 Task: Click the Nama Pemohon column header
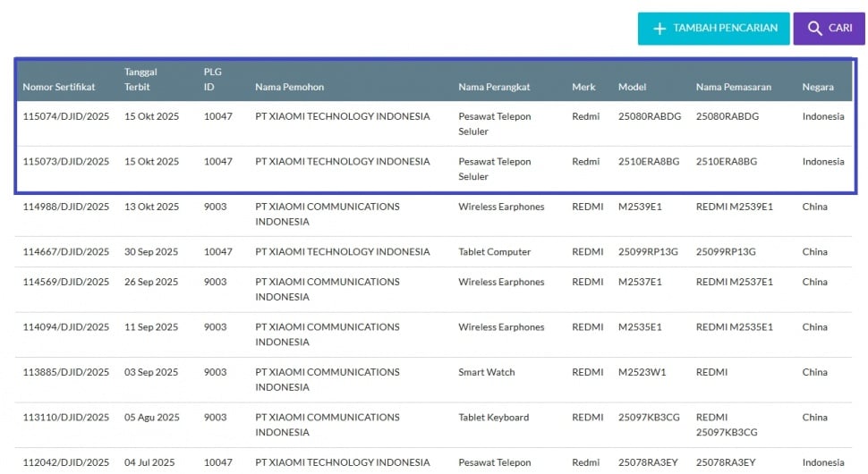[289, 87]
